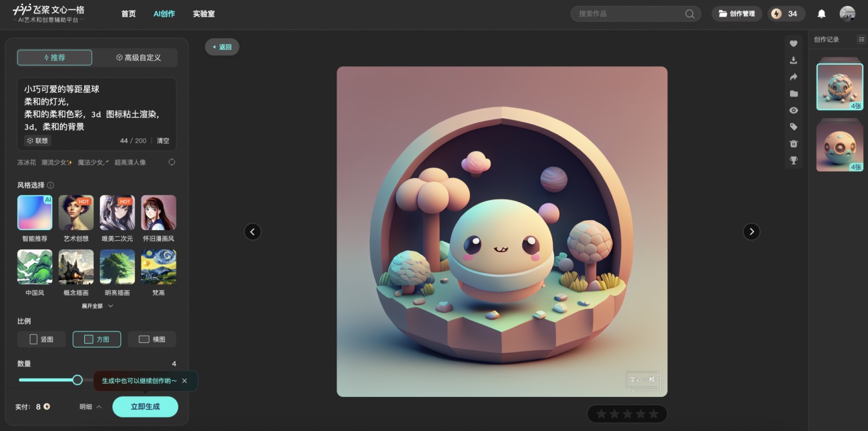Click the trash delete icon

tap(793, 143)
